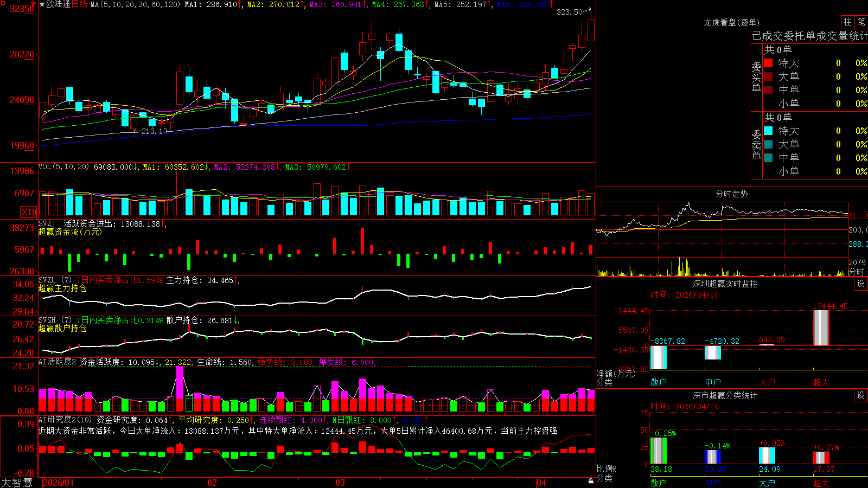Select the 日线 period label
Viewport: 868px width, 488px height.
point(79,4)
